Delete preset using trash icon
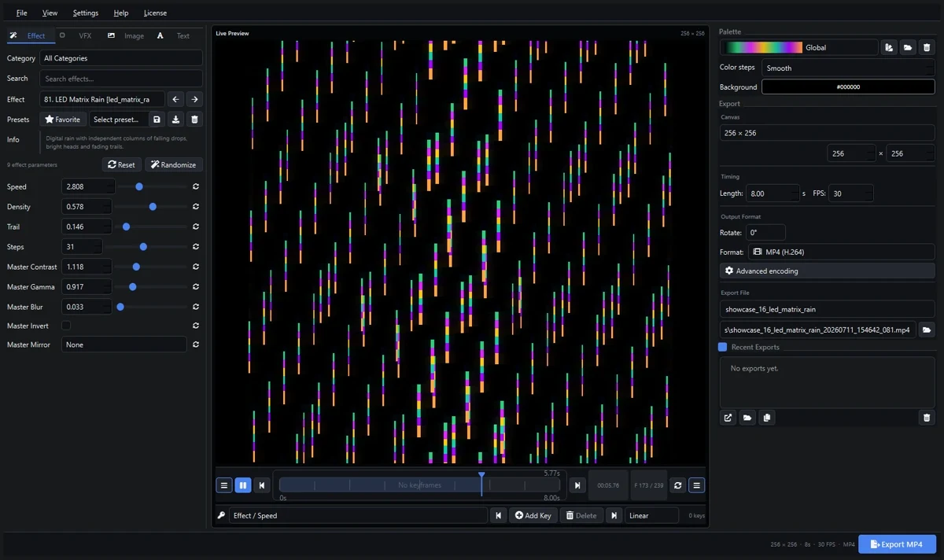Viewport: 944px width, 560px height. coord(195,120)
